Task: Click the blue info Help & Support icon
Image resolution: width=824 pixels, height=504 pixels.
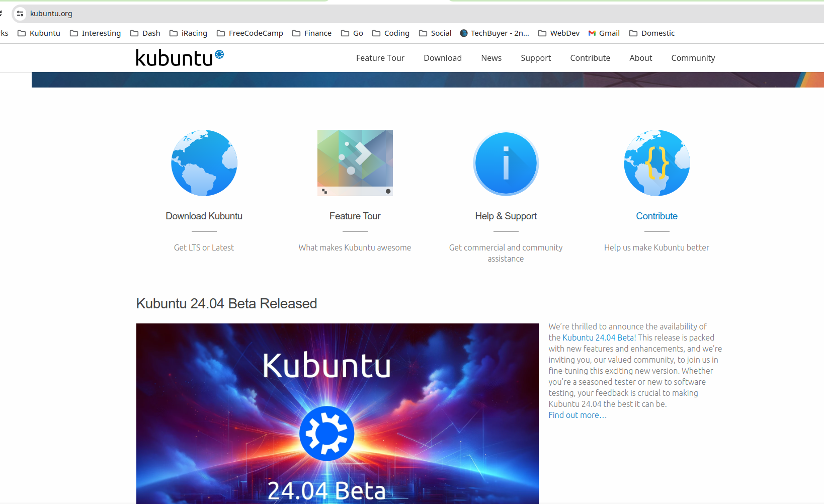Action: (x=506, y=163)
